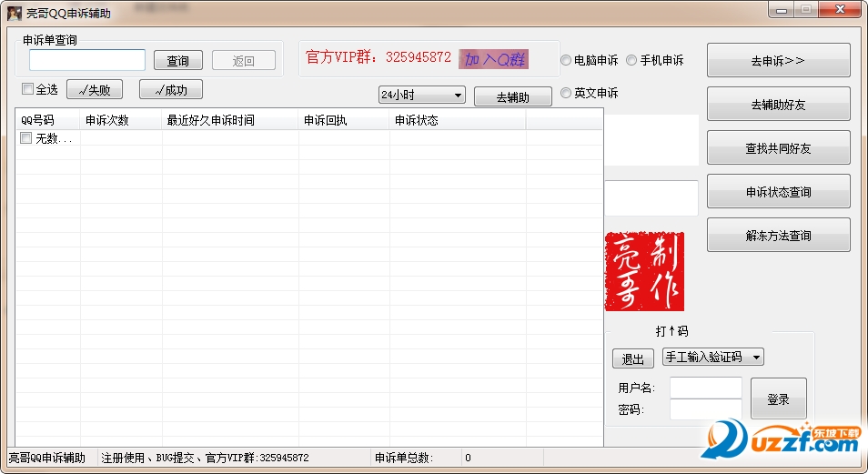Viewport: 868px width, 474px height.
Task: Click the 查询 button
Action: pos(178,60)
